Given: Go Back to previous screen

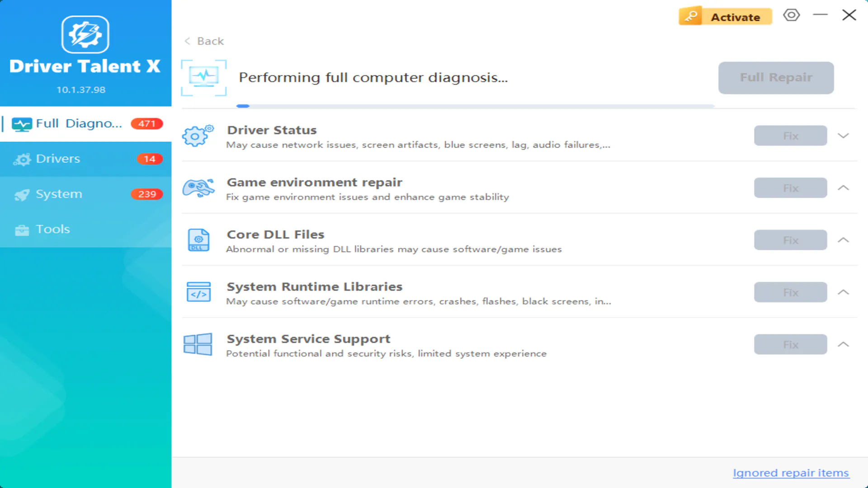Looking at the screenshot, I should click(x=204, y=41).
